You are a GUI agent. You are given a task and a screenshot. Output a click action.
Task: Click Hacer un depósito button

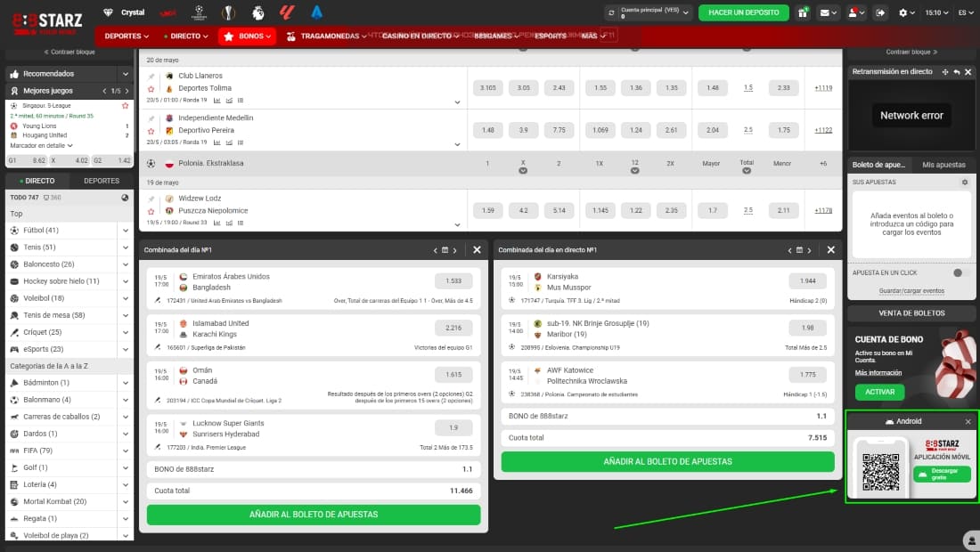[x=744, y=12]
